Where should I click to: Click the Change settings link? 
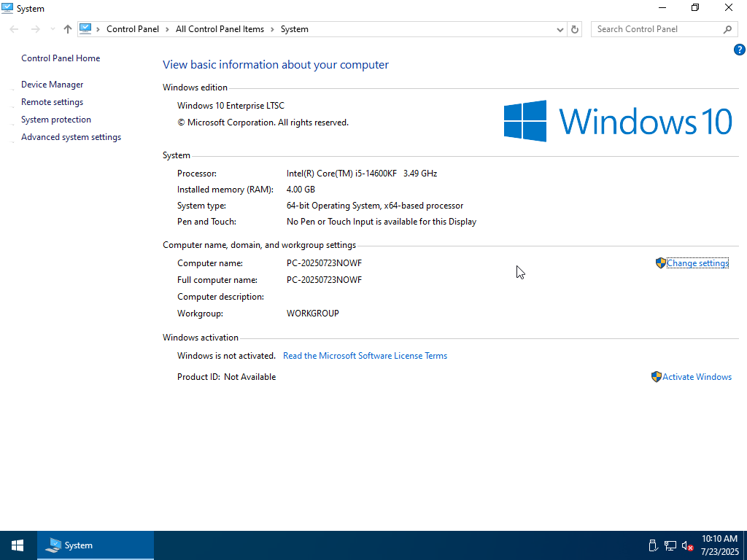(x=697, y=263)
